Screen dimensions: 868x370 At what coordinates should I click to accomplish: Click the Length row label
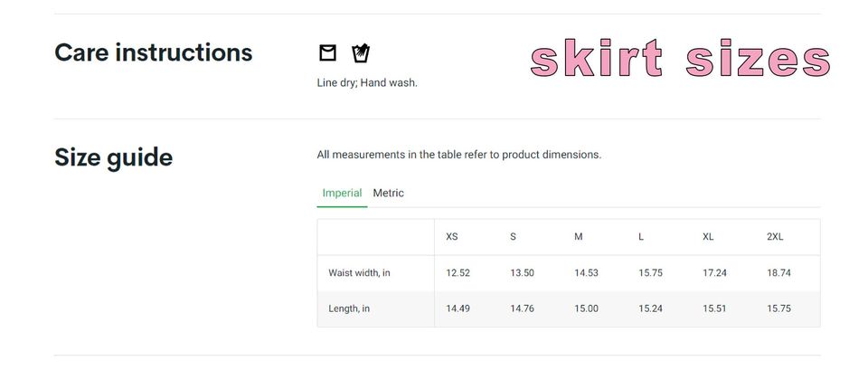pyautogui.click(x=349, y=308)
